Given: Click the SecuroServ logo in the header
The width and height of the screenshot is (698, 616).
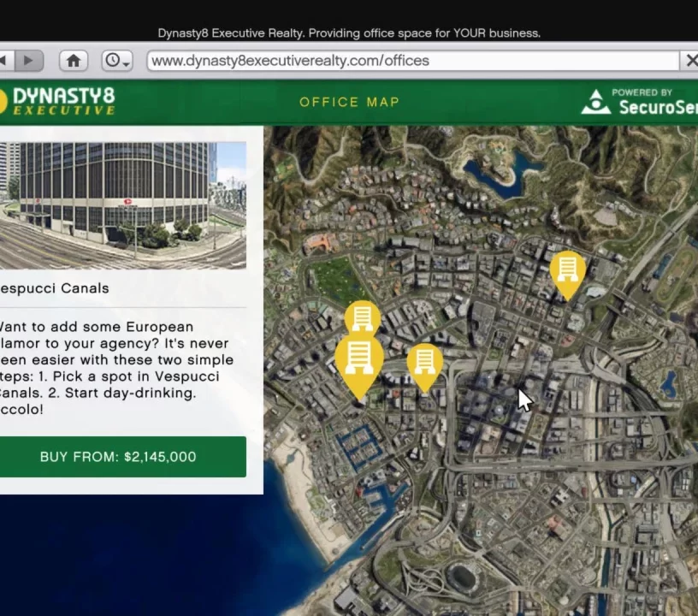Looking at the screenshot, I should tap(639, 103).
